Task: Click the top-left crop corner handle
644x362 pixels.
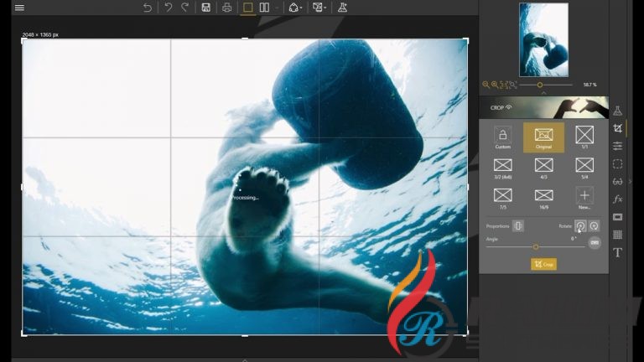Action: pos(23,40)
